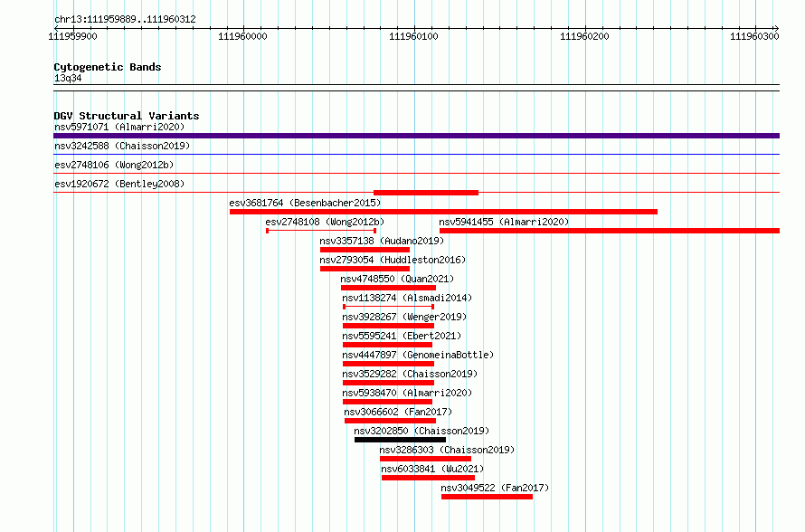Open variant esv2748106 (Wong2012b) label
The image size is (805, 532).
pos(114,165)
